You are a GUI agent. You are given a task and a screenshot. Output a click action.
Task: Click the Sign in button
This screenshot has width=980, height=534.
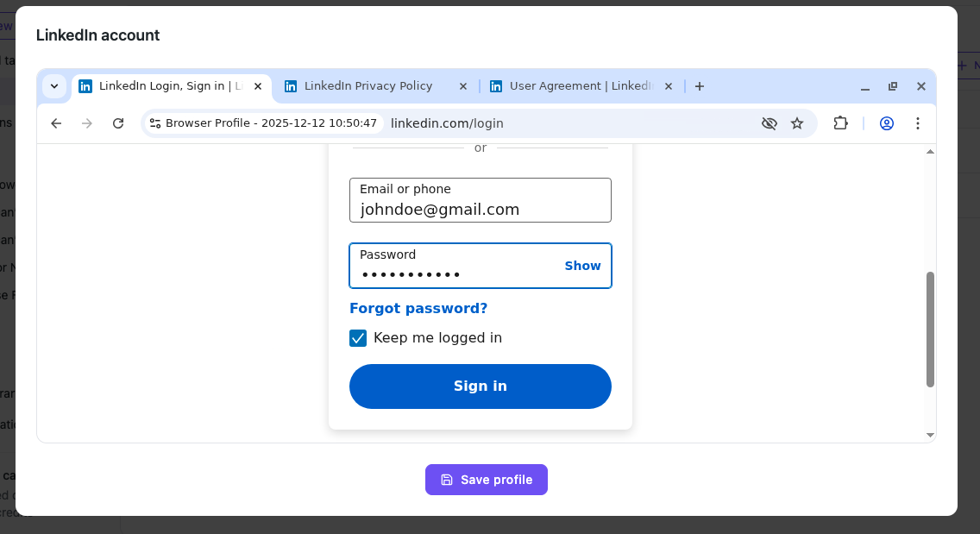click(x=480, y=386)
